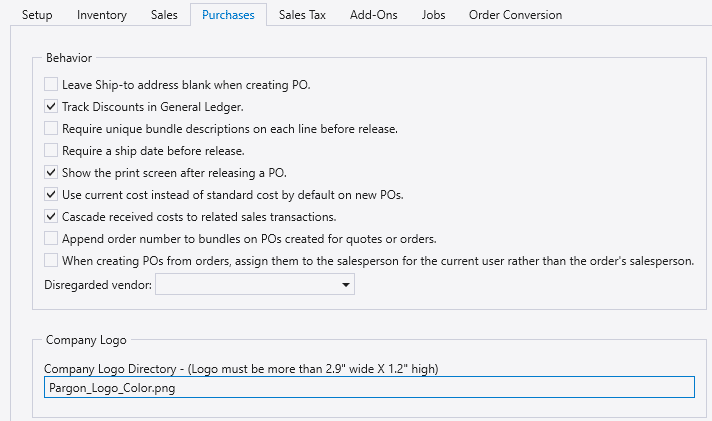Check assign POs to current user's salesperson
Viewport: 712px width, 421px height.
(51, 261)
